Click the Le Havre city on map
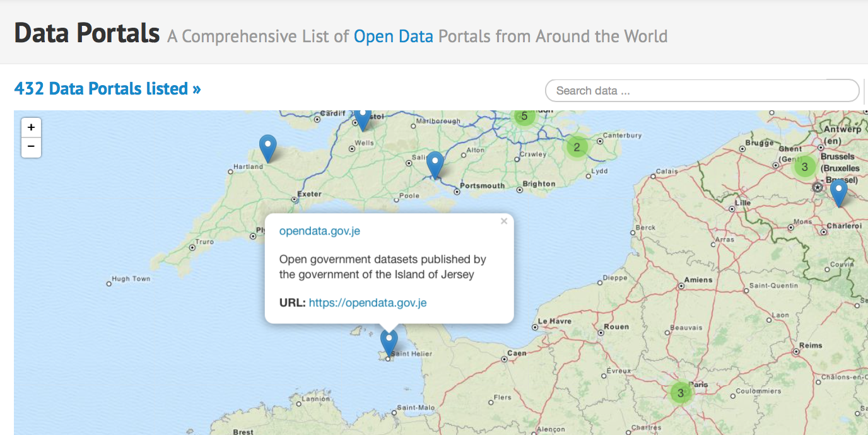 [x=556, y=320]
